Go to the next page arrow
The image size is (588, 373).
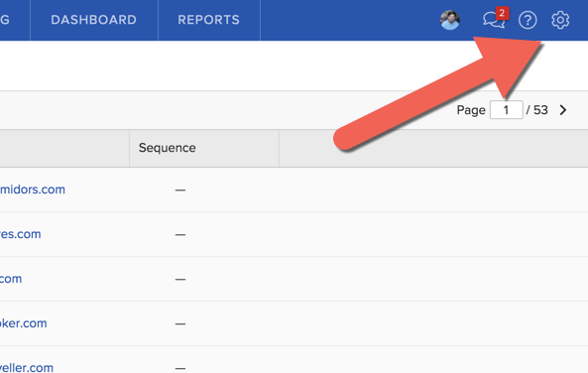pos(563,110)
